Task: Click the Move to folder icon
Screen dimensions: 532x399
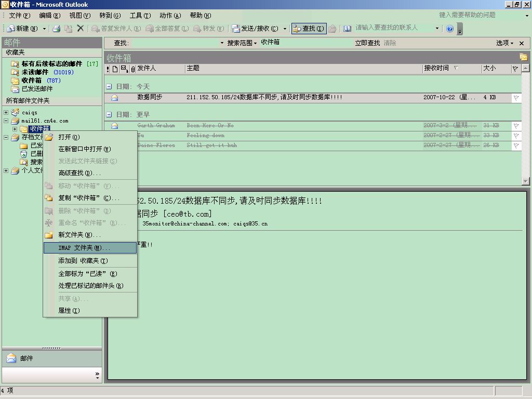Action: pyautogui.click(x=68, y=29)
